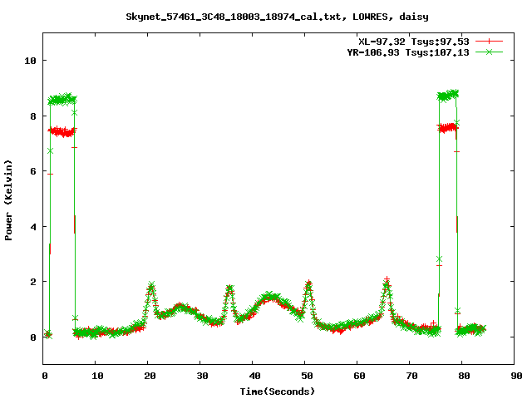
Task: Click the Time(Seconds) axis label
Action: pyautogui.click(x=278, y=392)
